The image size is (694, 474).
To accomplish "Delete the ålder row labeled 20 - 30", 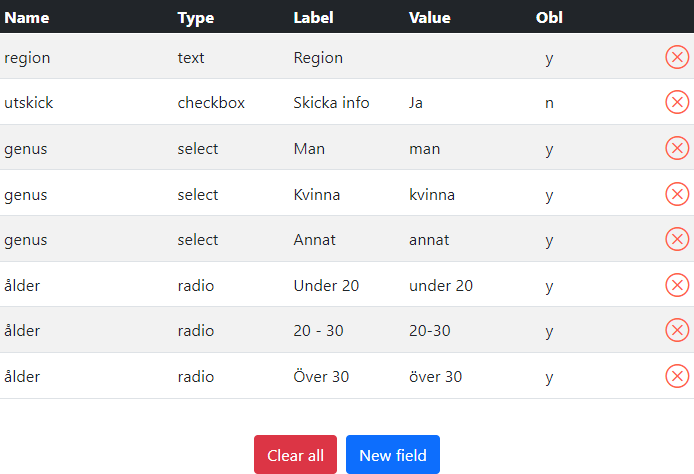I will (677, 330).
